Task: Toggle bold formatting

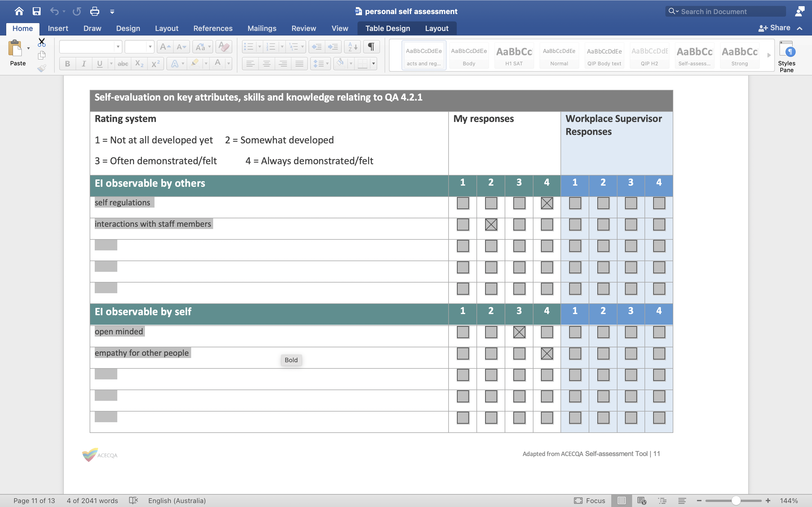Action: click(67, 63)
